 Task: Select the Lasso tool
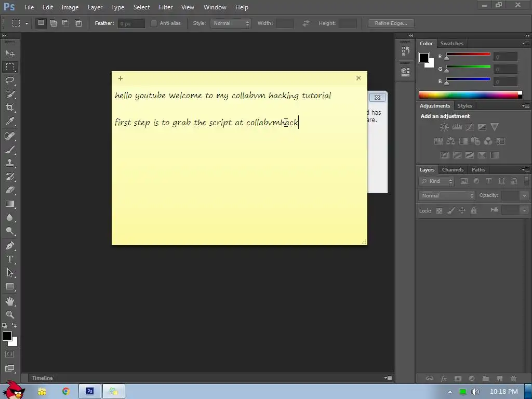(10, 81)
